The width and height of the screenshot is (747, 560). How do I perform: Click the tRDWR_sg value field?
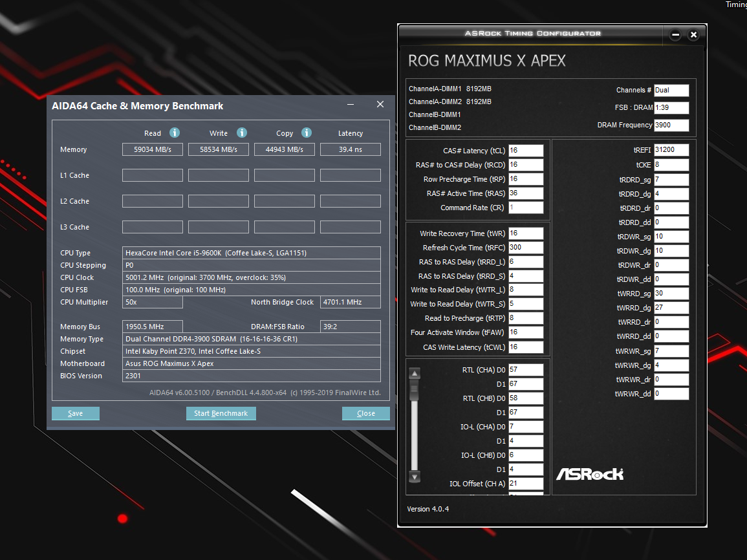[x=671, y=237]
